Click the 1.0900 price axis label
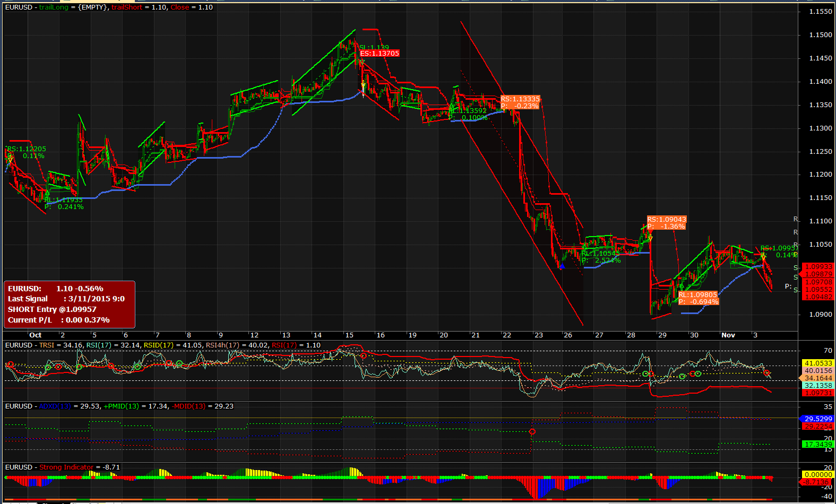The width and height of the screenshot is (836, 504). (x=821, y=315)
